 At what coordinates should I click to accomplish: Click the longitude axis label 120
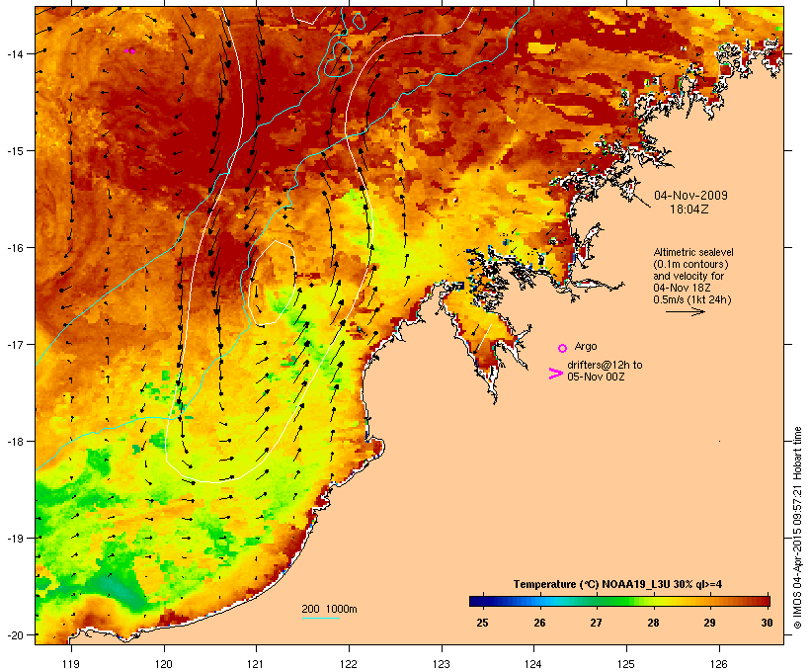point(164,664)
